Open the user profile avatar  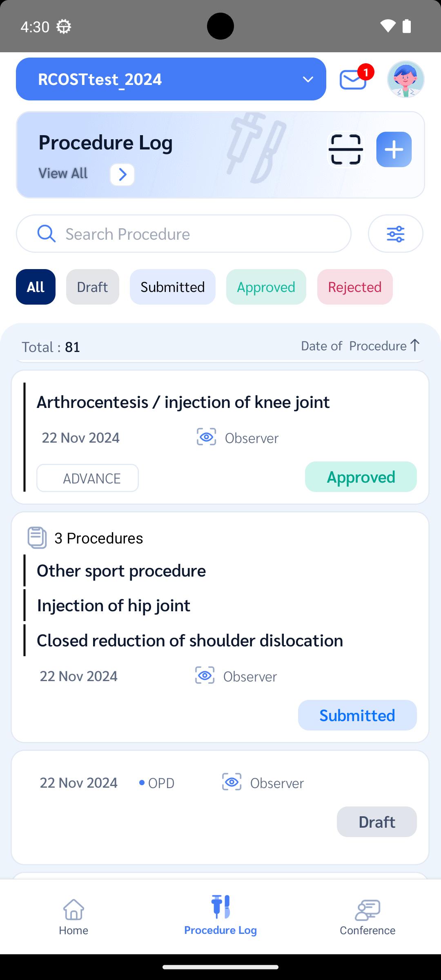[x=405, y=79]
